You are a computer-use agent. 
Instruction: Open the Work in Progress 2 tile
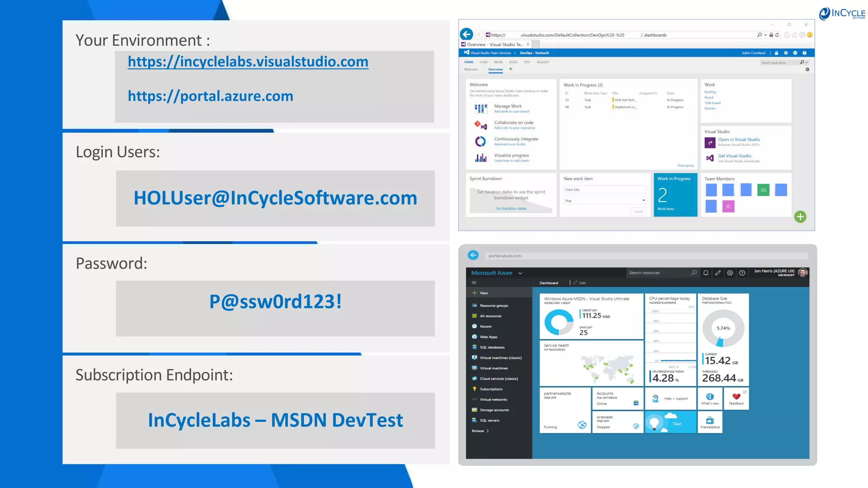[675, 195]
